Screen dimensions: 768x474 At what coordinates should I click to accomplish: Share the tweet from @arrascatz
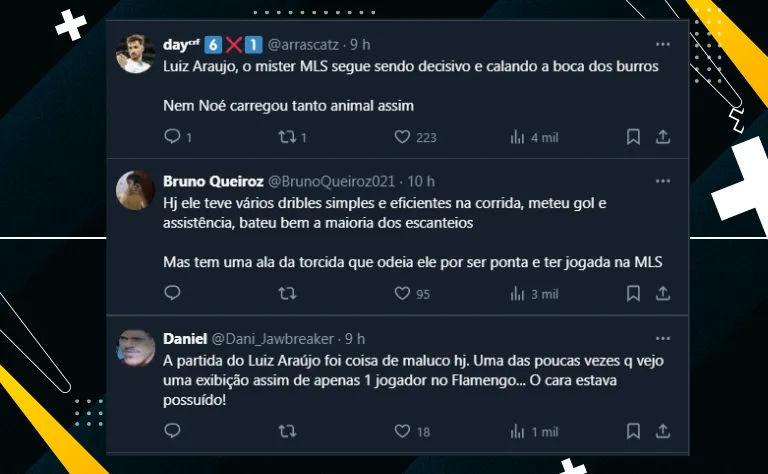pyautogui.click(x=662, y=137)
